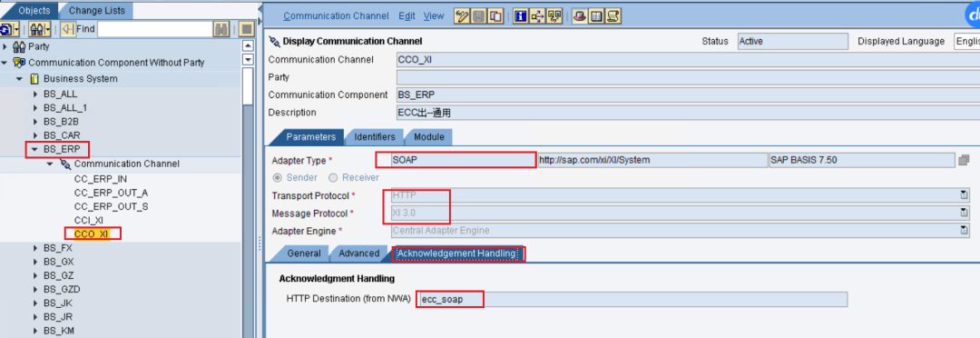Image resolution: width=980 pixels, height=338 pixels.
Task: Collapse the Business System node
Action: click(x=20, y=79)
